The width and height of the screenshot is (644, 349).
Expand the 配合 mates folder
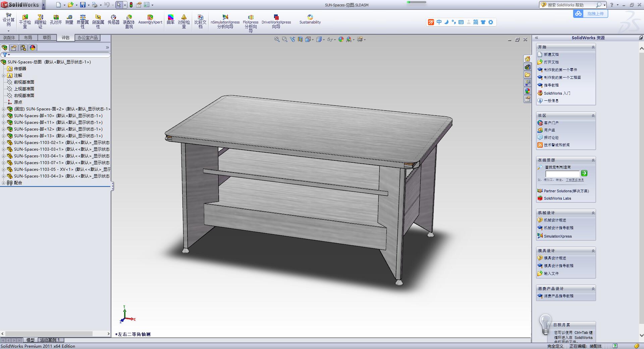click(x=4, y=183)
